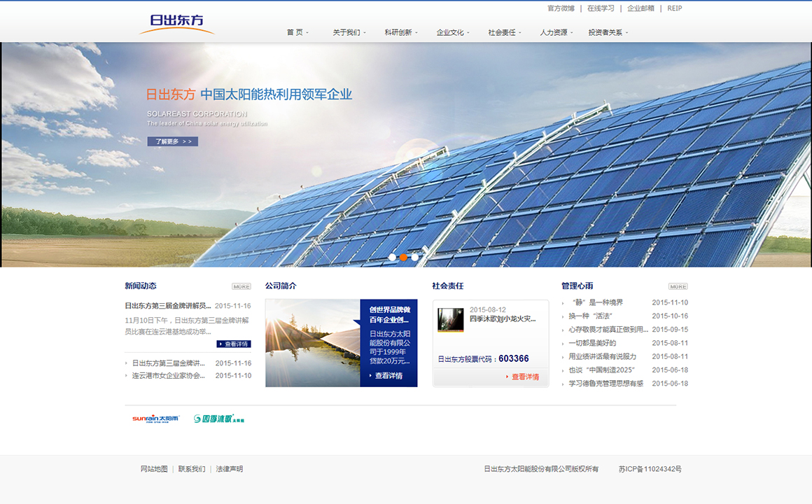Open the bold news headline 日出东方第三届金牌讲解员...

pos(168,306)
